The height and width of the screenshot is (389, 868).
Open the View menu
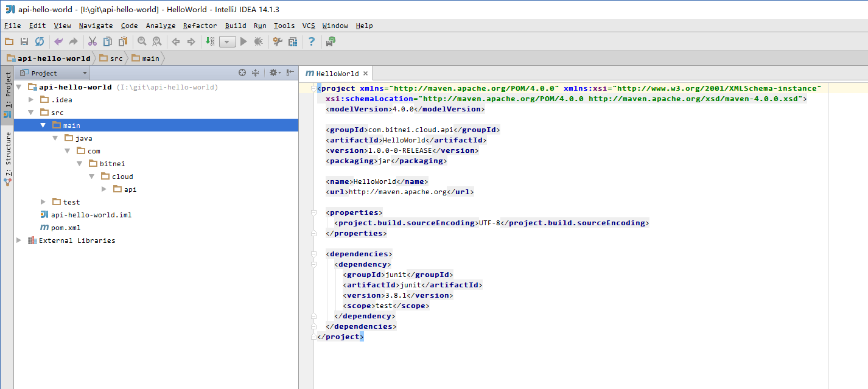(x=62, y=26)
